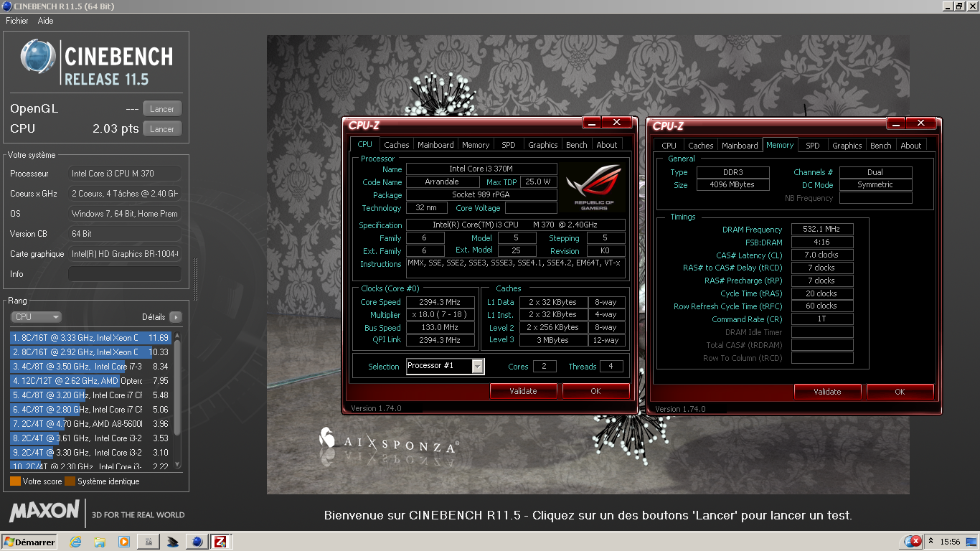980x551 pixels.
Task: Select ranking row 9 2C/4T 3.30 GHz
Action: (90, 452)
